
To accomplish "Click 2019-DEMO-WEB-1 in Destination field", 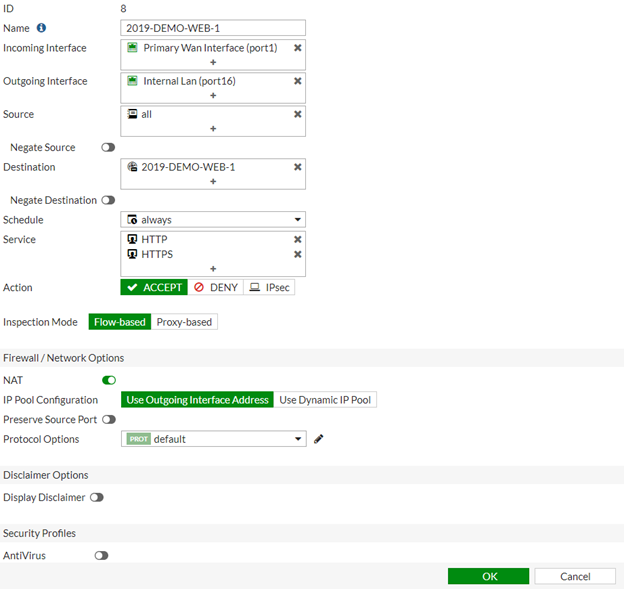I will click(x=188, y=167).
